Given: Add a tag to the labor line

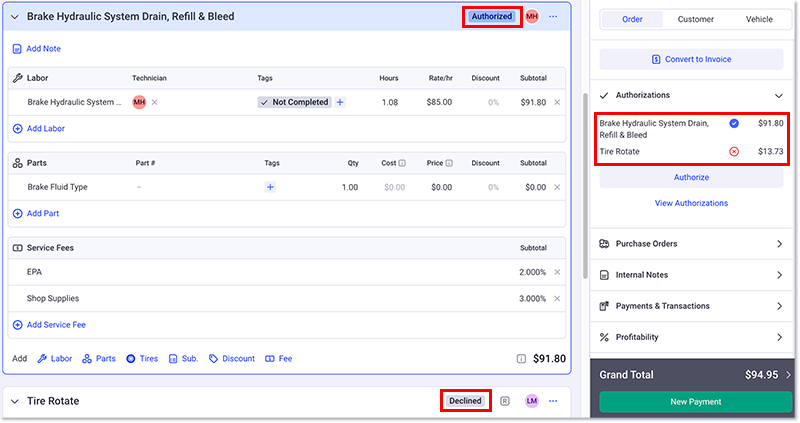Looking at the screenshot, I should click(340, 102).
